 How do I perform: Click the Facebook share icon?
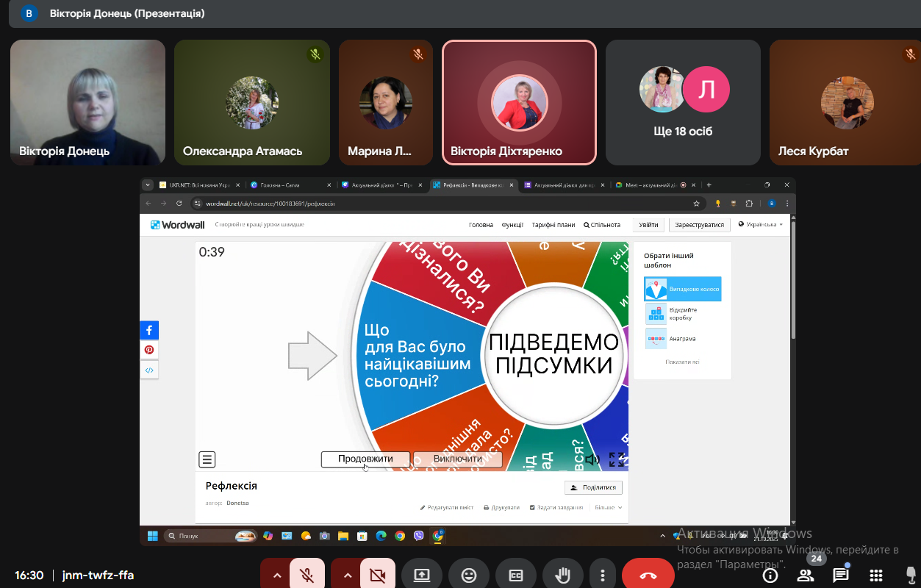[149, 330]
